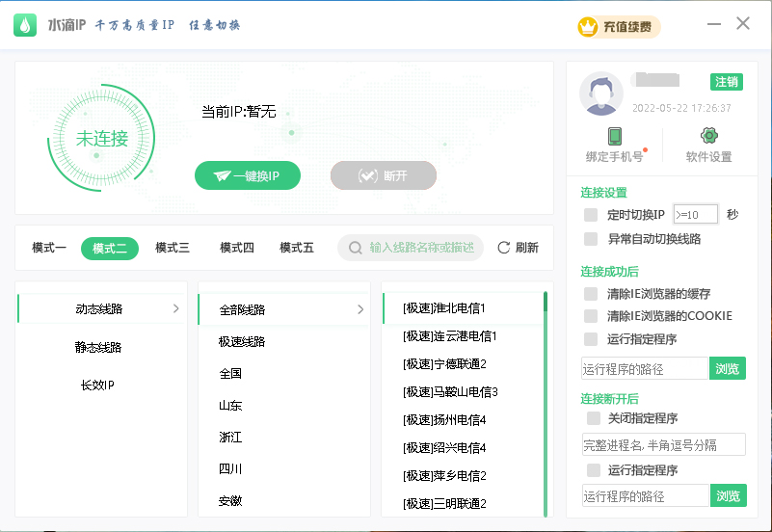Image resolution: width=772 pixels, height=532 pixels.
Task: Click the user avatar picture
Action: coord(601,93)
